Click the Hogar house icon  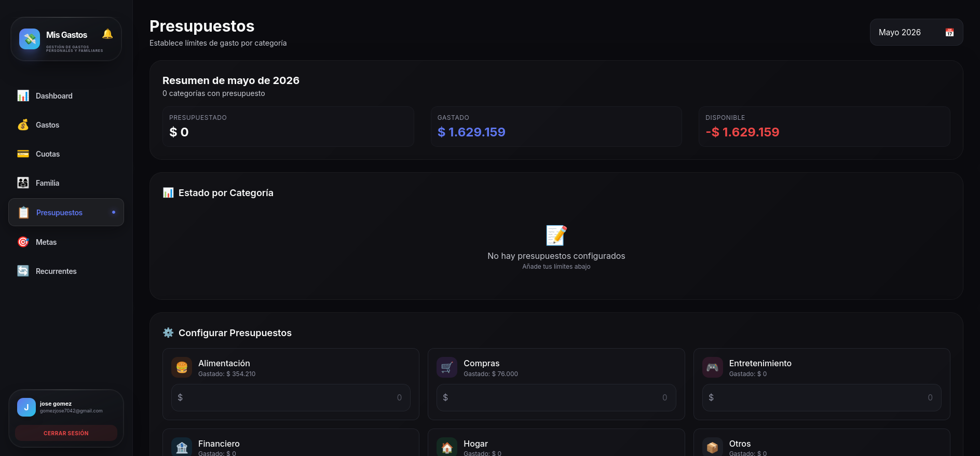point(447,447)
